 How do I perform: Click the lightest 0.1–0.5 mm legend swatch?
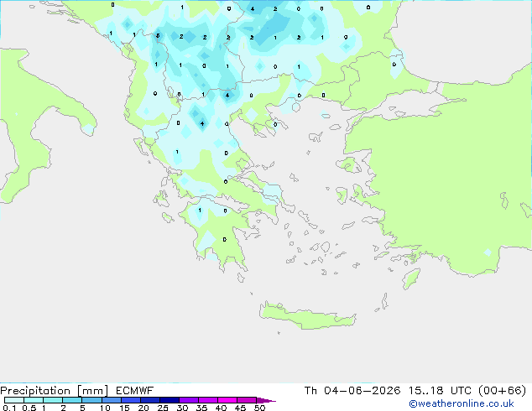click(x=14, y=400)
